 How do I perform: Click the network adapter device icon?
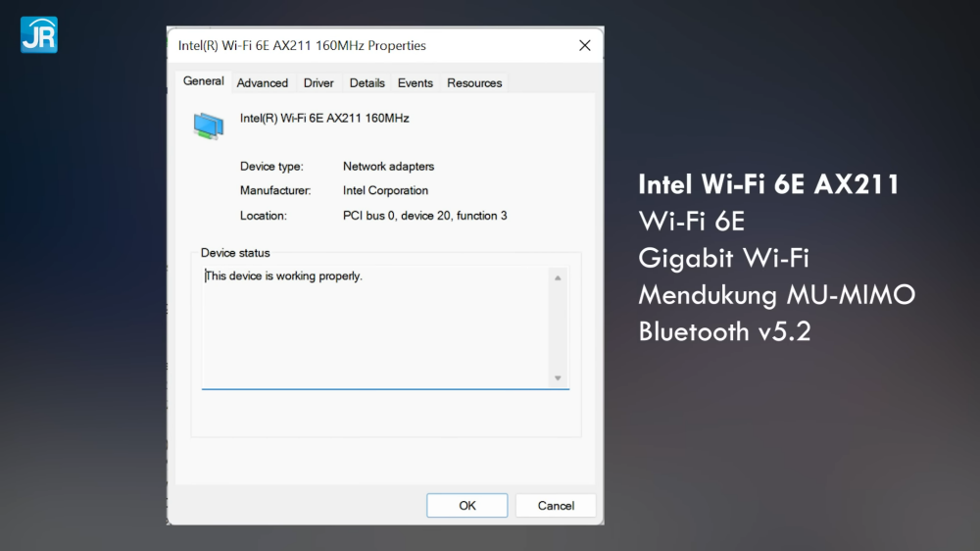point(208,125)
